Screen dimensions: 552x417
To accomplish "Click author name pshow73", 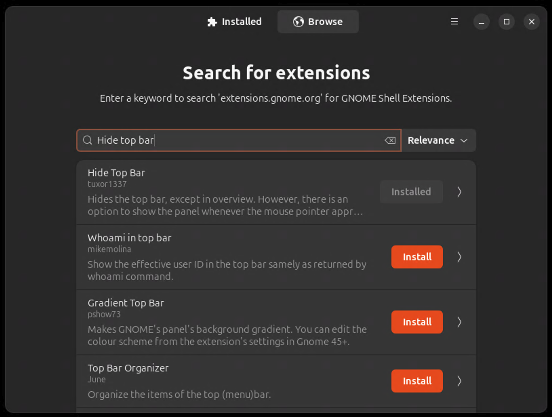I will (104, 314).
